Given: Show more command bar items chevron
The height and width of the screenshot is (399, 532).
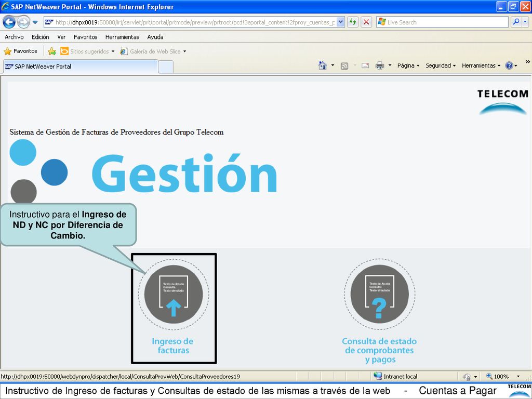Looking at the screenshot, I should point(528,62).
